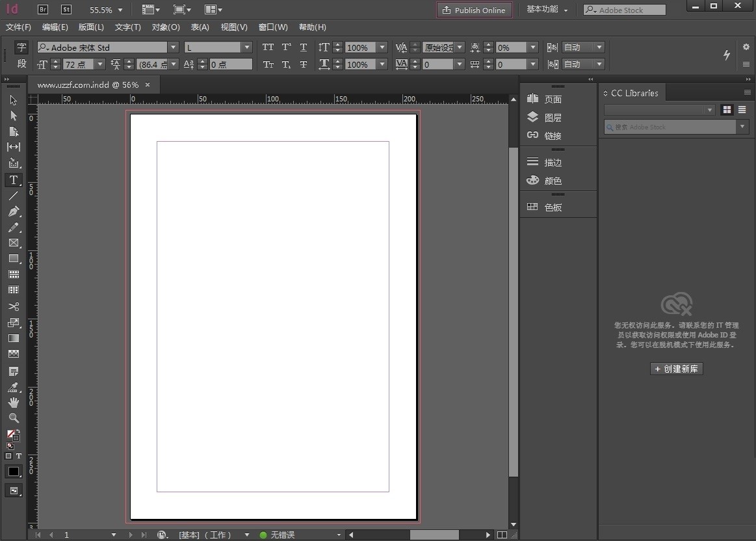
Task: Switch to the www.uzzf.com.indd document tab
Action: coord(88,85)
